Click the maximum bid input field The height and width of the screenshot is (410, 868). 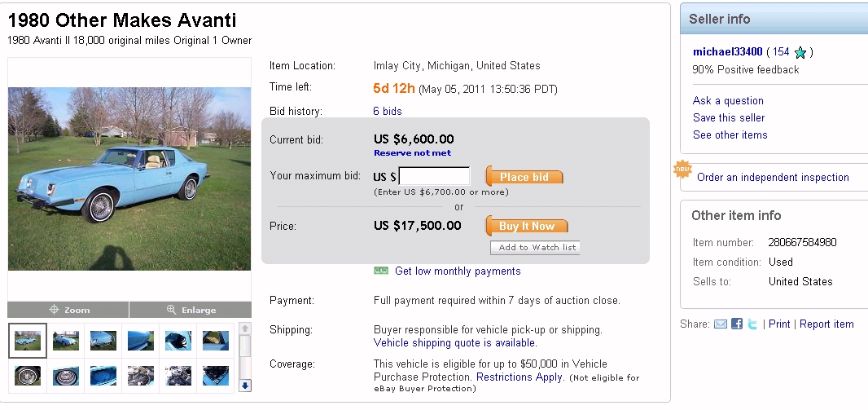[434, 176]
